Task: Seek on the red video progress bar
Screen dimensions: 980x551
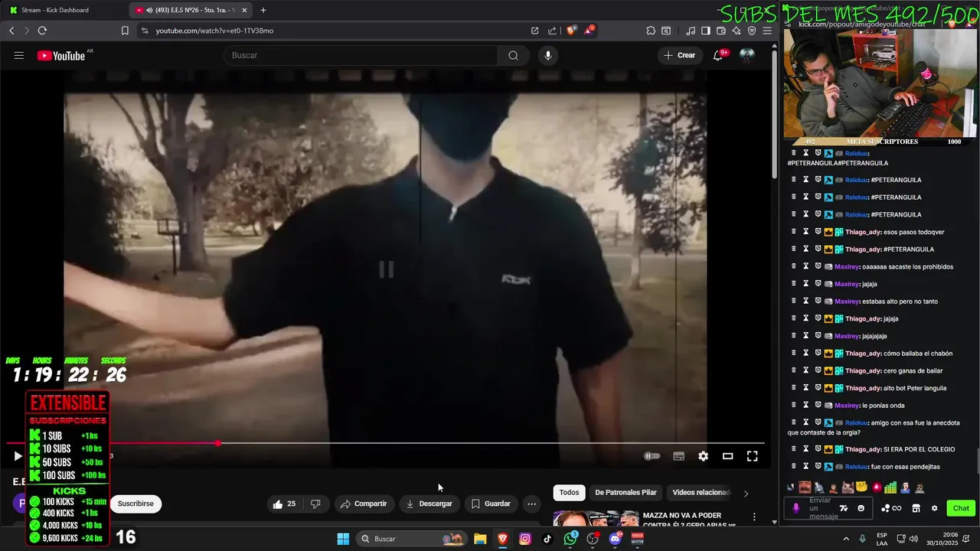Action: pyautogui.click(x=385, y=443)
